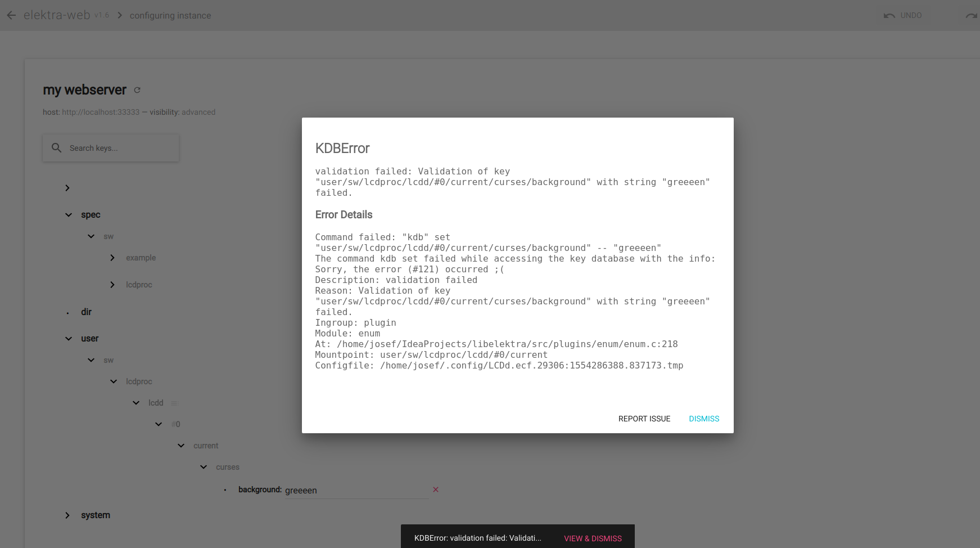
Task: Collapse the lcdd node
Action: [136, 403]
